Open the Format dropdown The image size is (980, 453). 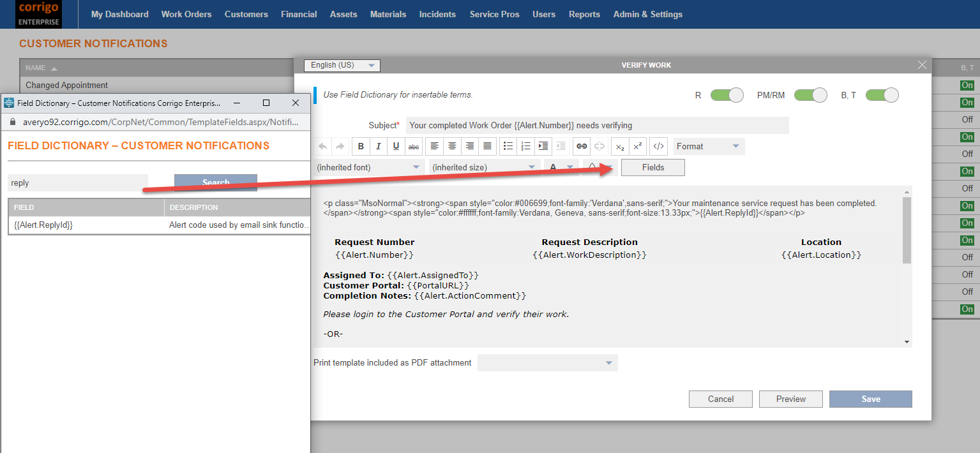pyautogui.click(x=708, y=146)
